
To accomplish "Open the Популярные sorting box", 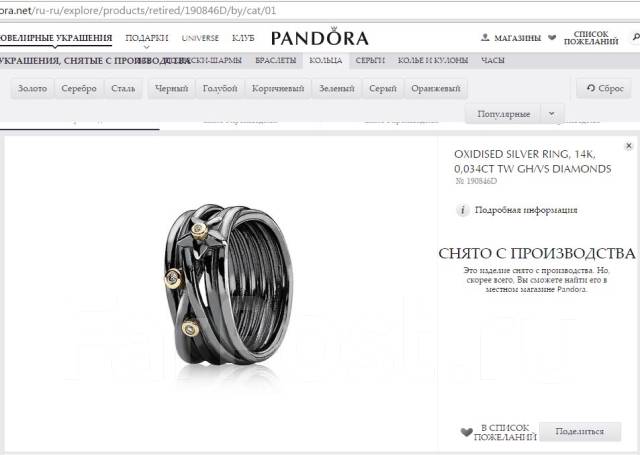I will pyautogui.click(x=504, y=114).
